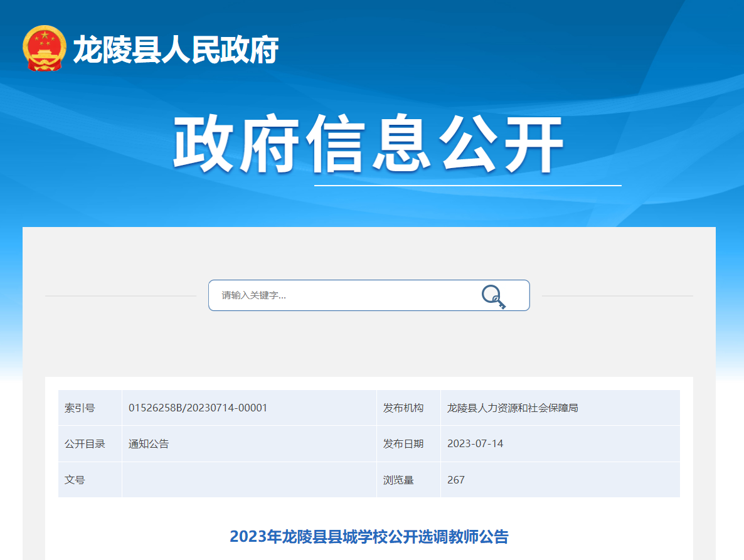Image resolution: width=744 pixels, height=560 pixels.
Task: Click the 浏览量 label cell
Action: pos(408,480)
